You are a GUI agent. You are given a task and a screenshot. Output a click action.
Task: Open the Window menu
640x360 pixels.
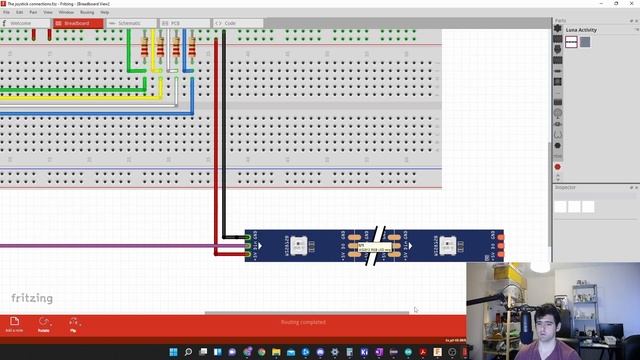[66, 12]
